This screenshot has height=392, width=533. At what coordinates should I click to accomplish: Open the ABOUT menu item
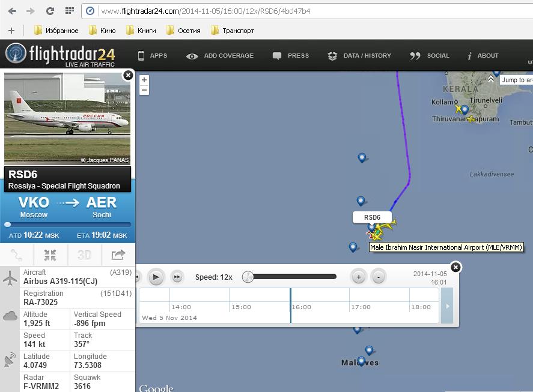click(483, 55)
